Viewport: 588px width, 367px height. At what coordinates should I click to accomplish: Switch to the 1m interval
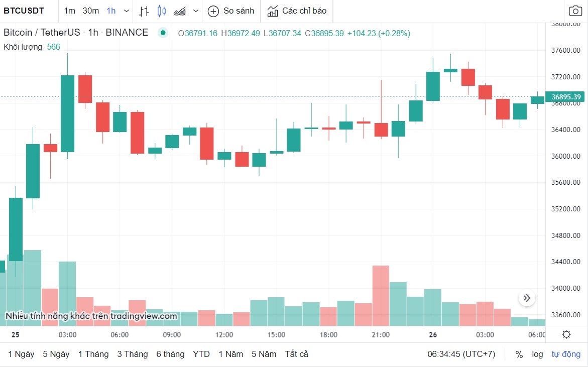pos(69,11)
